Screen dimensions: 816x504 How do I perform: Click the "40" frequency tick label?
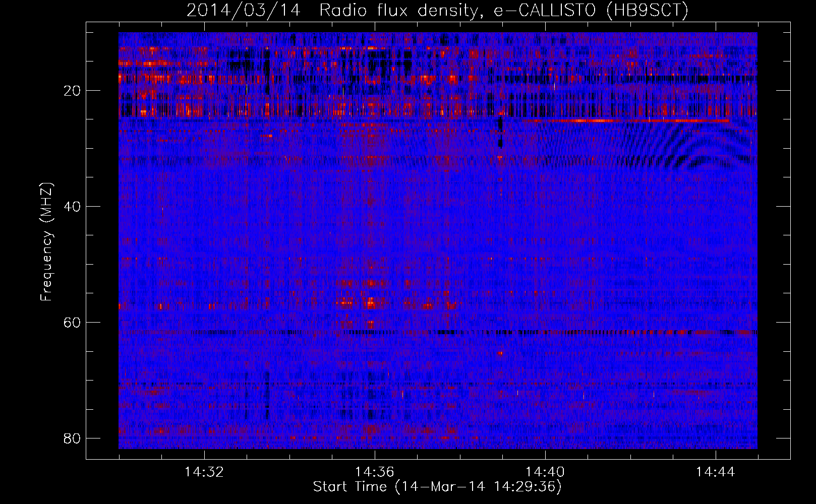pyautogui.click(x=73, y=207)
